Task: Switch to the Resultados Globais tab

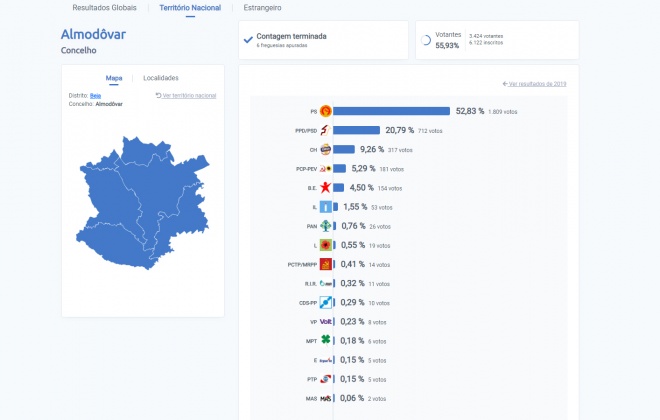Action: (104, 8)
